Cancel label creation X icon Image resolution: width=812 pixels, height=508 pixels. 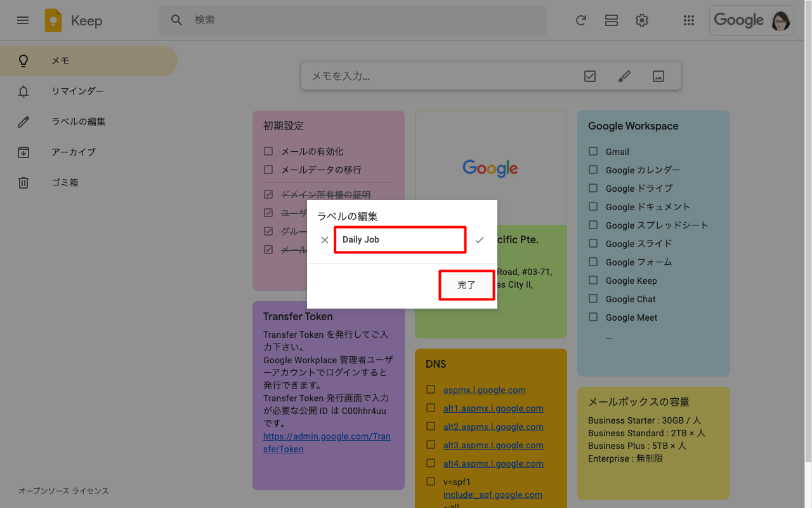325,240
